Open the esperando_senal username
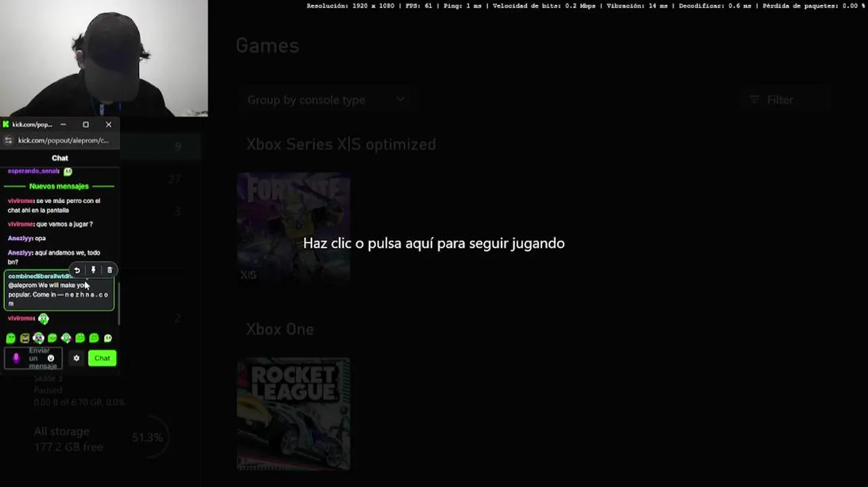 click(x=33, y=171)
